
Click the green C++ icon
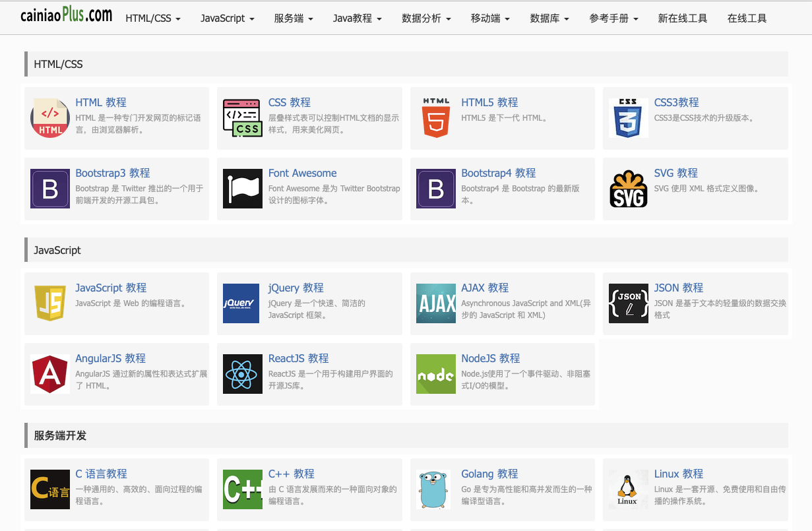(x=243, y=489)
